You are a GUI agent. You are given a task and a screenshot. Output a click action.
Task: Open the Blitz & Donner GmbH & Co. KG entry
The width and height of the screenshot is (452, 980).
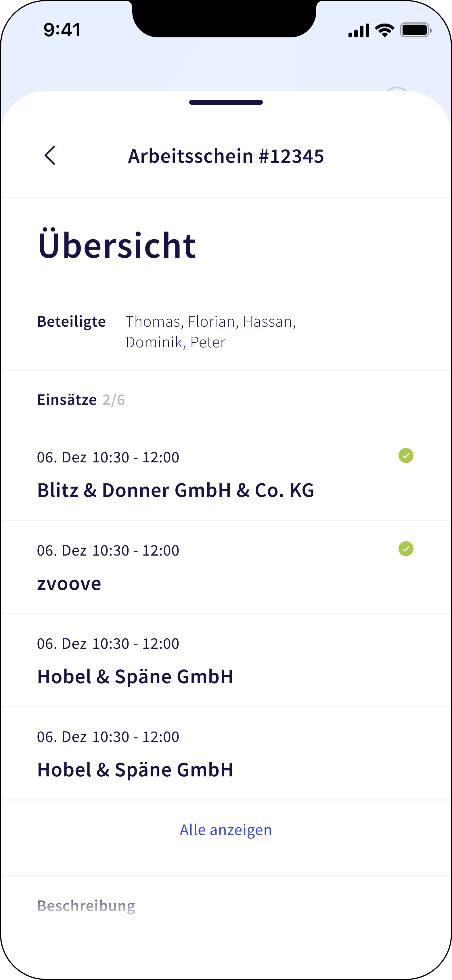[x=175, y=490]
